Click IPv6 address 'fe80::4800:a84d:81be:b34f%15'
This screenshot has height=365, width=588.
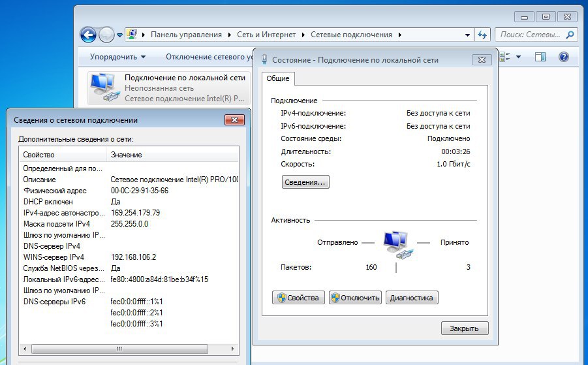point(159,279)
